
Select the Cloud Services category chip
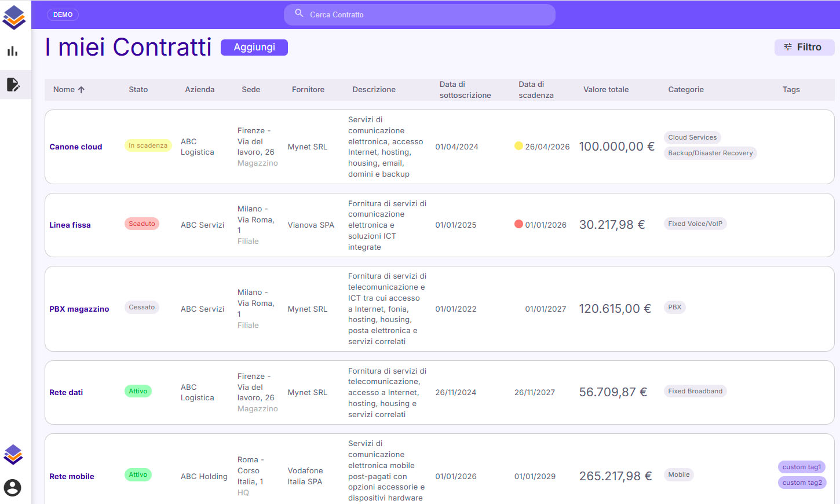(x=692, y=138)
